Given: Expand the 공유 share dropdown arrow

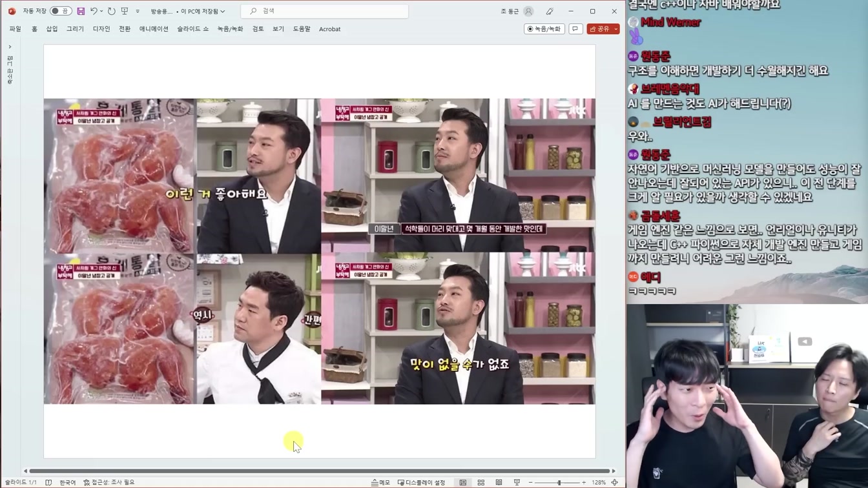Looking at the screenshot, I should [x=616, y=29].
